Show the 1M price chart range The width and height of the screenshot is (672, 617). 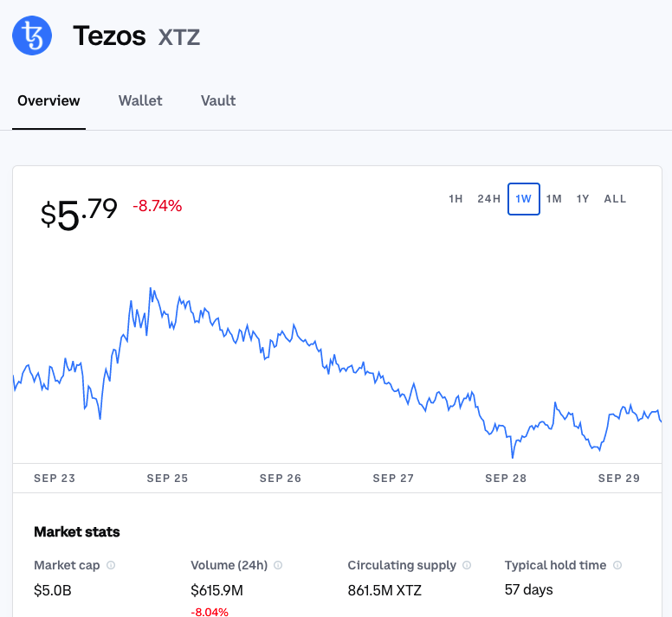[554, 199]
